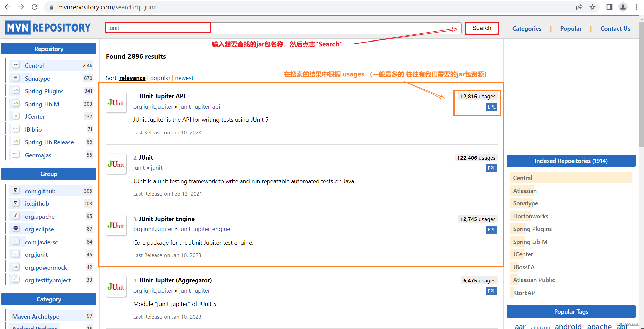The image size is (644, 329).
Task: Click the EPL license badge of JUnit Jupiter API
Action: tap(491, 107)
